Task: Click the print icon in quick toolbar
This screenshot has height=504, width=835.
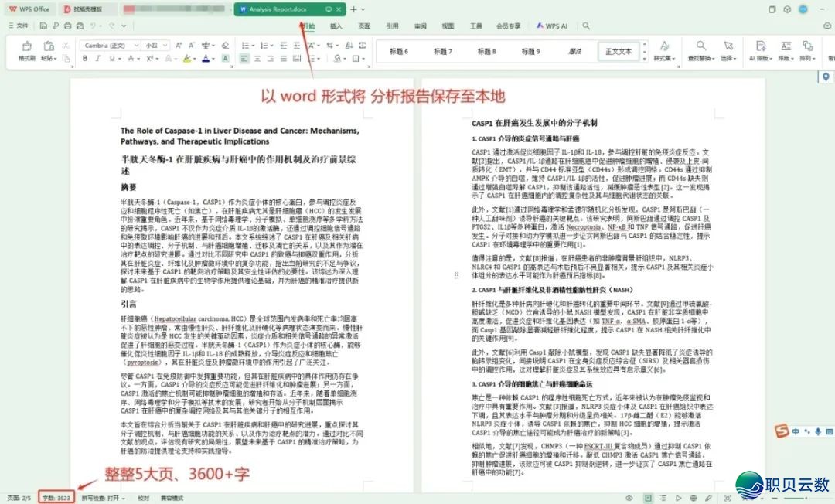Action: point(69,26)
